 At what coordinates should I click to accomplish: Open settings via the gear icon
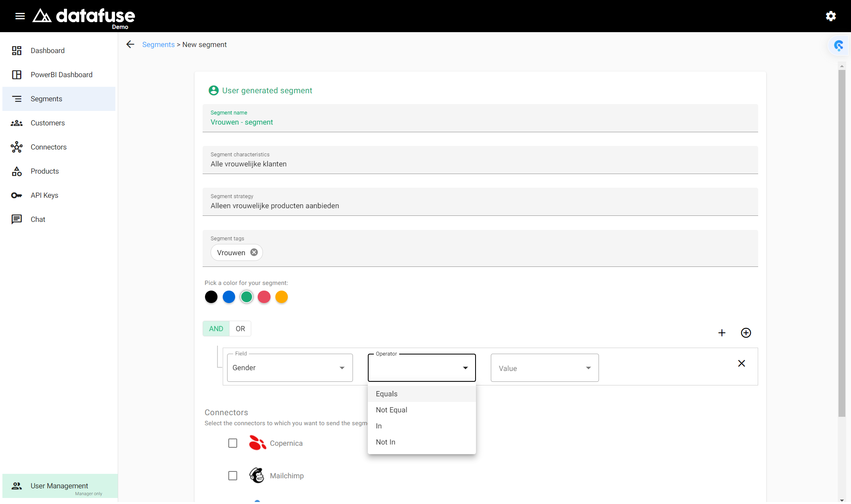[831, 16]
